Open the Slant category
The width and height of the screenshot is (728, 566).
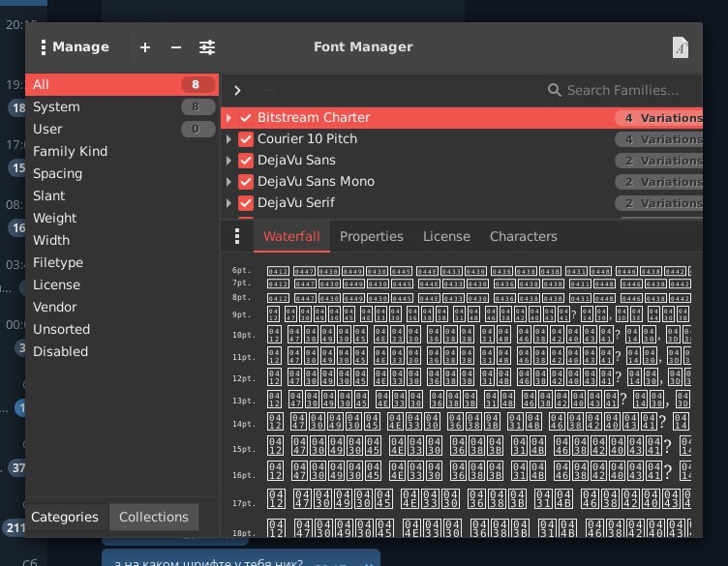(122, 195)
